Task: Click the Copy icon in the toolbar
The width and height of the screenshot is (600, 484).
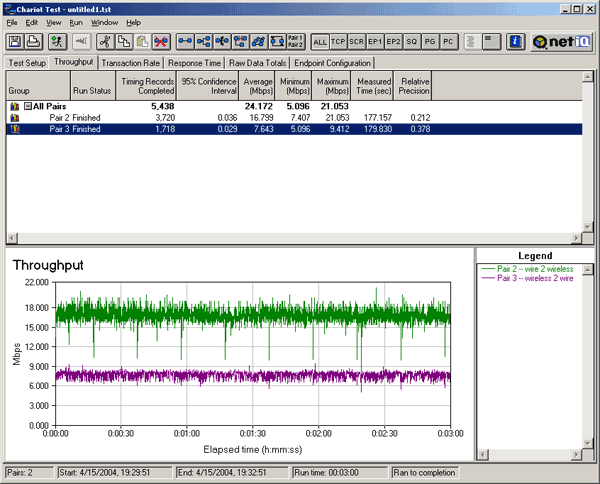Action: point(124,41)
